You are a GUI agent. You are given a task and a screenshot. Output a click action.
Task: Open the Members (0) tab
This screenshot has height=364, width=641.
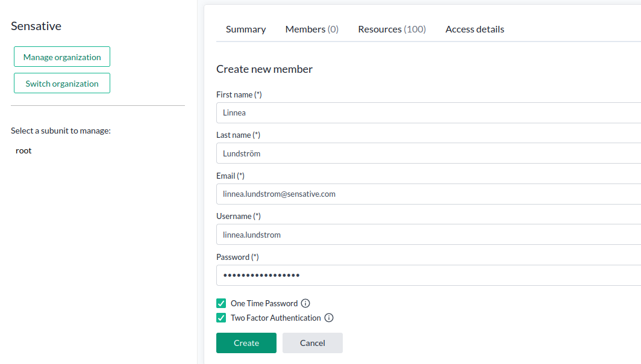pos(311,29)
